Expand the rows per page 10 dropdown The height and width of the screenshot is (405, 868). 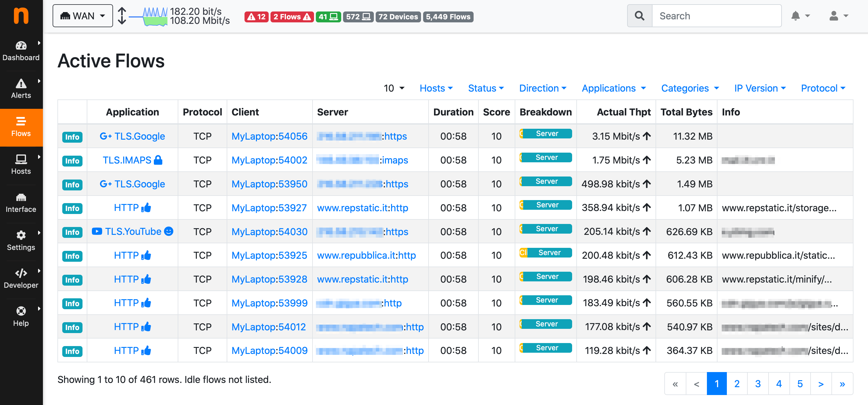pyautogui.click(x=394, y=88)
